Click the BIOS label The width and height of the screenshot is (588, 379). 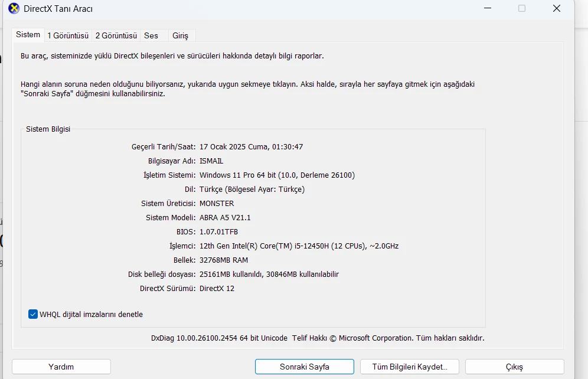pos(186,231)
